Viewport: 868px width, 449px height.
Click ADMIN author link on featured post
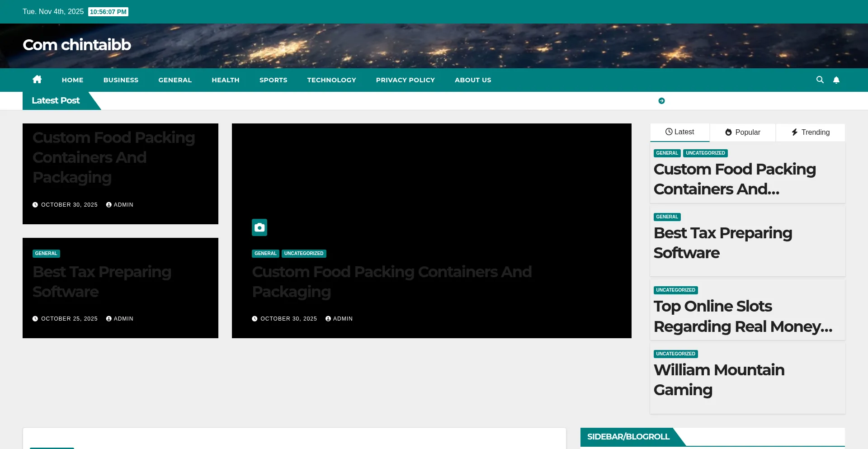(x=342, y=319)
